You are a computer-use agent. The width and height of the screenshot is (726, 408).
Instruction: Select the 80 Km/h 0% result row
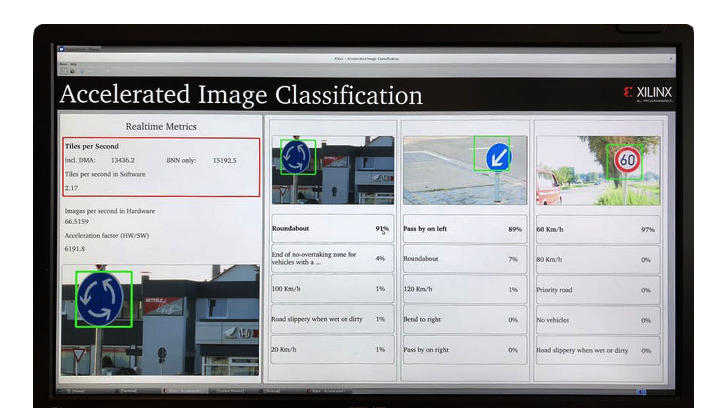(x=598, y=259)
